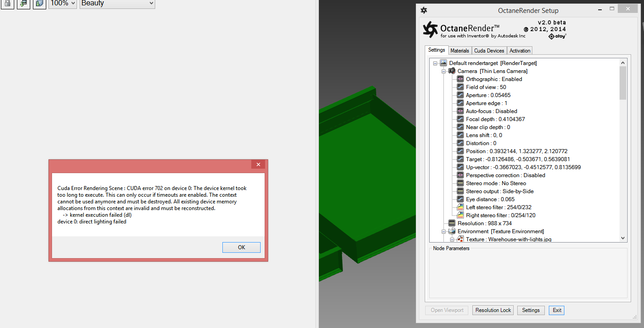
Task: Select the Target parameter icon
Action: tap(460, 159)
